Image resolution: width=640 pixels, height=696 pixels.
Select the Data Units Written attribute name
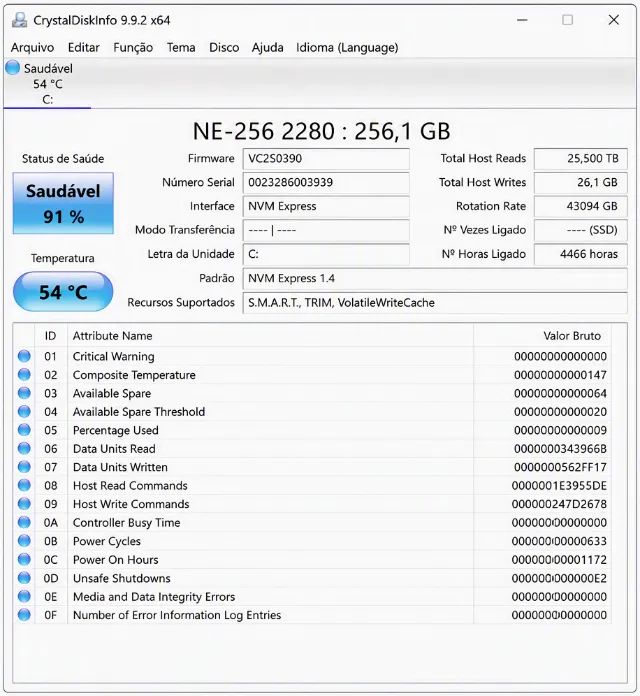pos(120,467)
